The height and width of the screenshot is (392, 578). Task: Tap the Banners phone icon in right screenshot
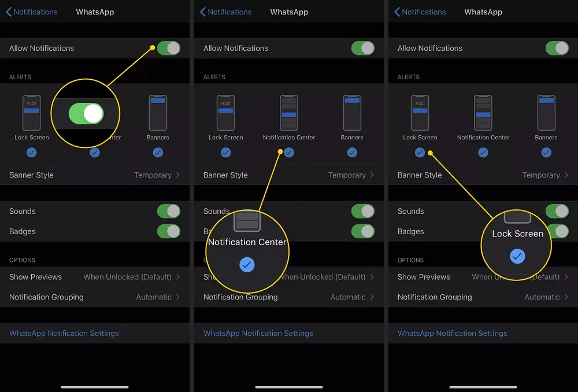click(x=546, y=113)
